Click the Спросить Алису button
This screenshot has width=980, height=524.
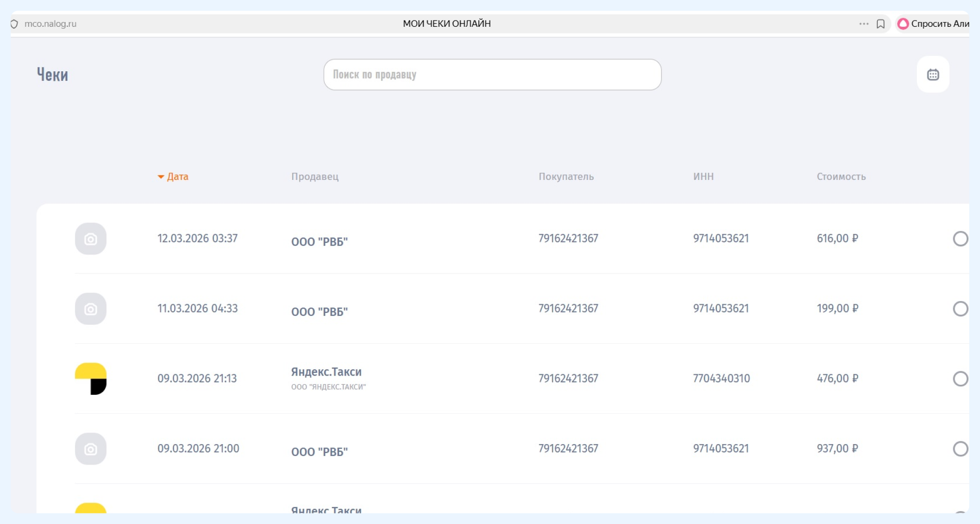pos(933,24)
